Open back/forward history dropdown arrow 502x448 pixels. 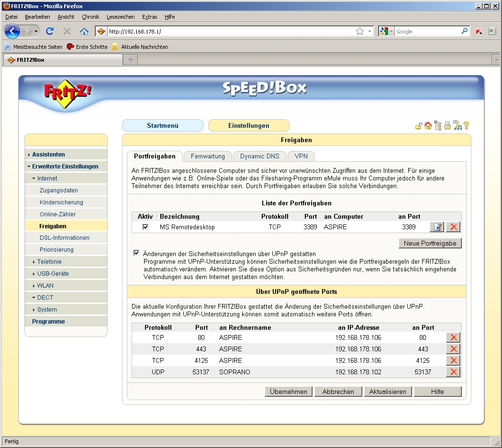pos(36,32)
